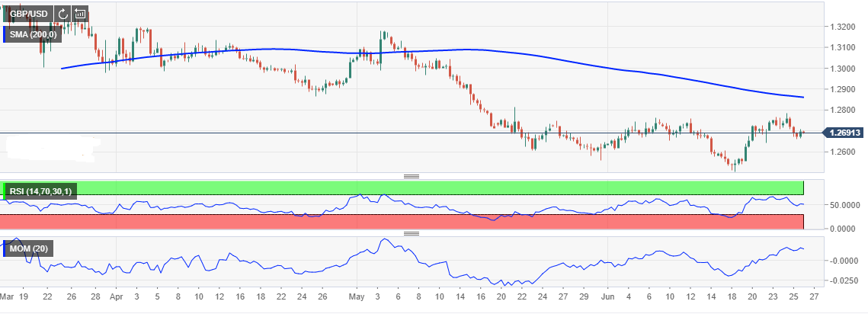Click the reset chart circular arrow icon
This screenshot has width=868, height=314.
pyautogui.click(x=62, y=14)
